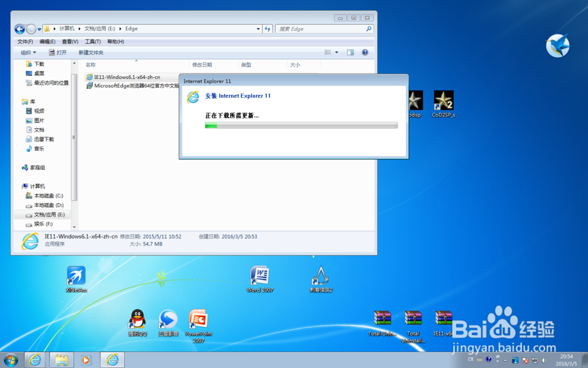Open 迅雷下载 library
588x368 pixels.
pos(40,140)
